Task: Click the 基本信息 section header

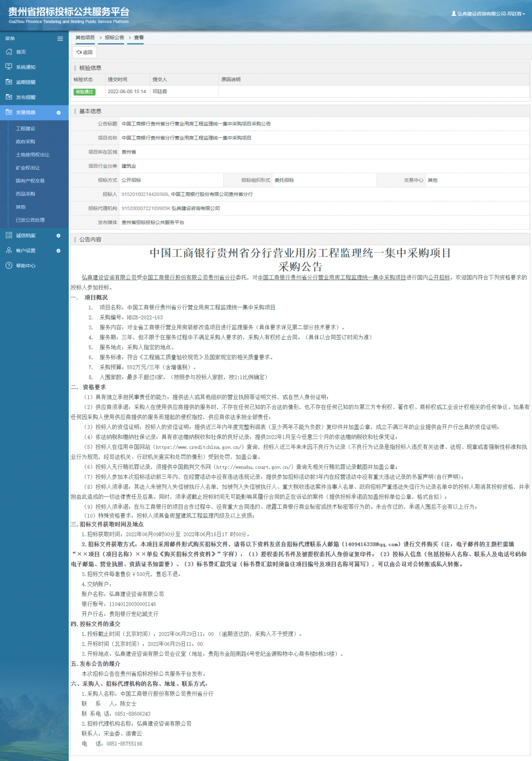Action: 90,111
